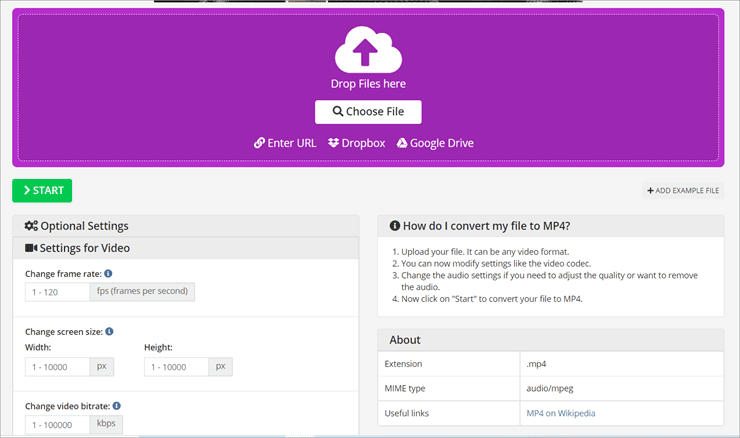Select Google Drive as file source
Screen dimensions: 740x438
435,143
